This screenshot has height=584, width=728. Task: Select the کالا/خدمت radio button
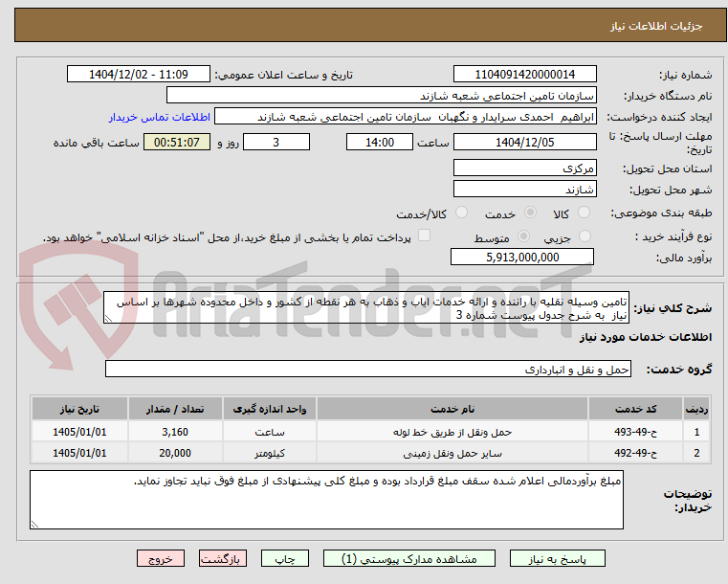point(461,213)
